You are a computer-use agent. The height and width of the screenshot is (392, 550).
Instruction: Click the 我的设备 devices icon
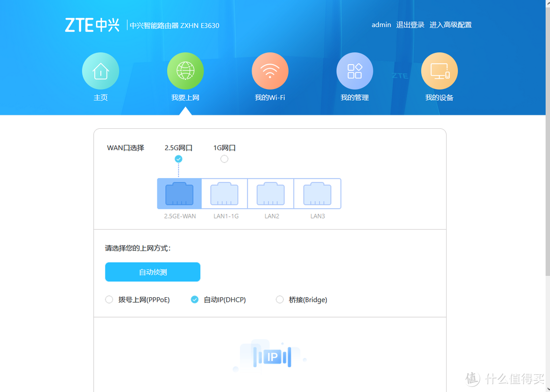pos(439,70)
